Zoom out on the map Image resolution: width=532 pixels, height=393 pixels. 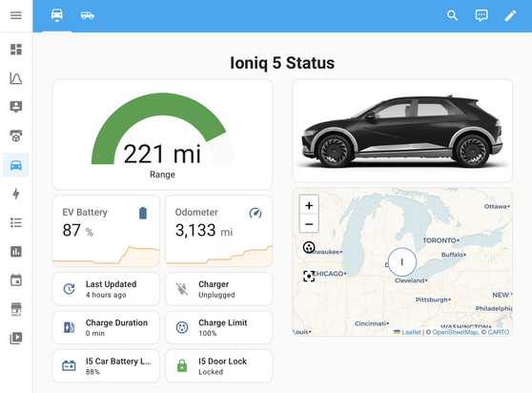pos(309,224)
